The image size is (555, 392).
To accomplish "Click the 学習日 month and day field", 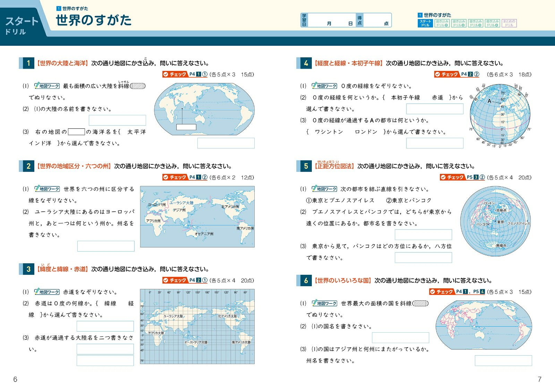I will [x=331, y=20].
